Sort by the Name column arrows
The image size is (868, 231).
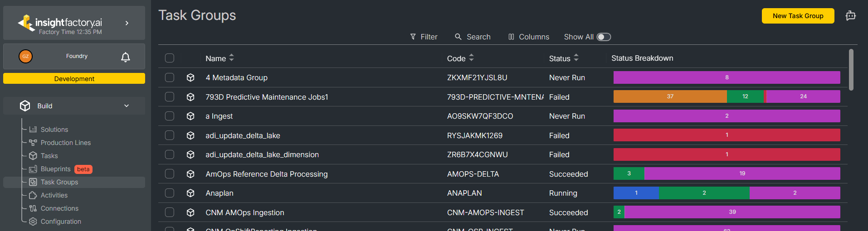[x=232, y=58]
